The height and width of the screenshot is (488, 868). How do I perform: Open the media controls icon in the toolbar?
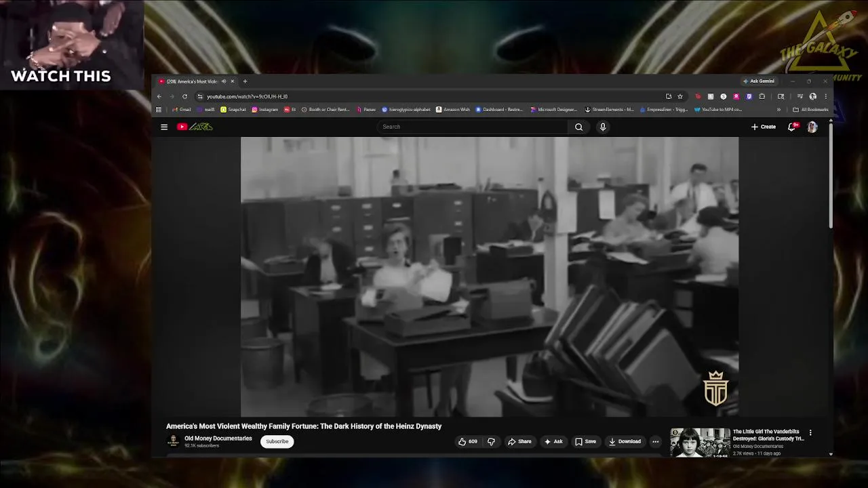pos(800,96)
